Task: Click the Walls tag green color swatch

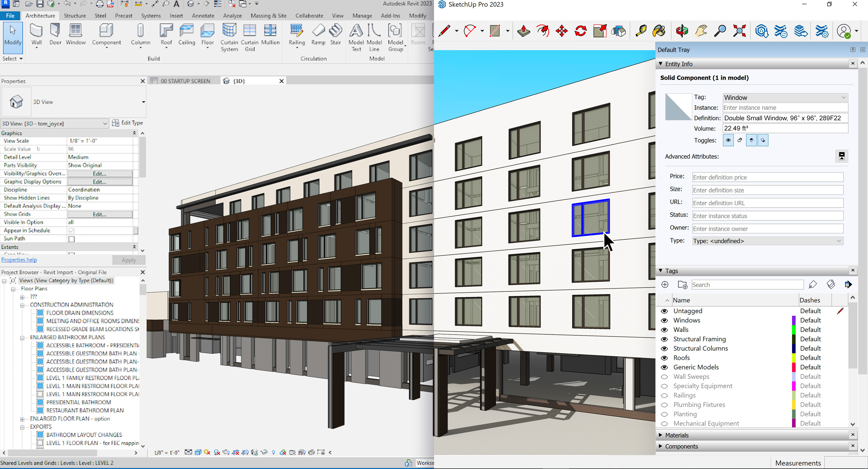Action: 793,330
